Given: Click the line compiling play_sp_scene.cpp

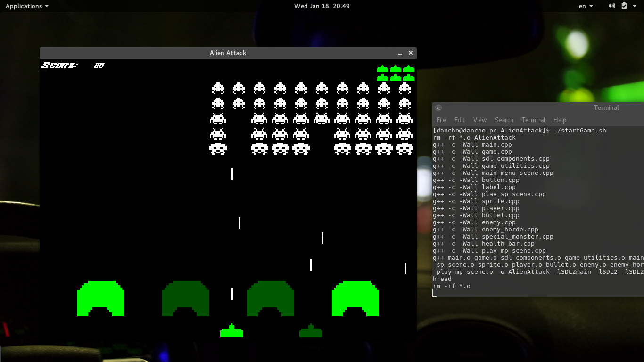Looking at the screenshot, I should (489, 194).
